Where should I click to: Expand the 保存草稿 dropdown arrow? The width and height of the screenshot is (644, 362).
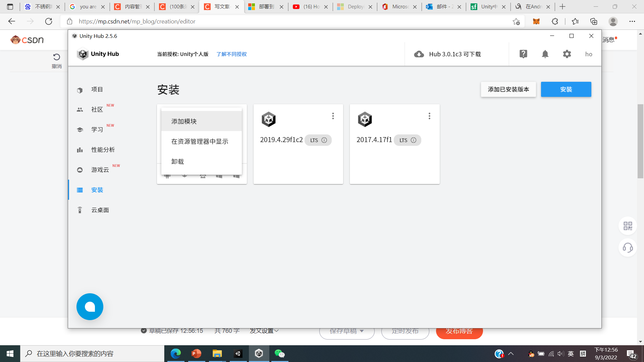coord(361,331)
